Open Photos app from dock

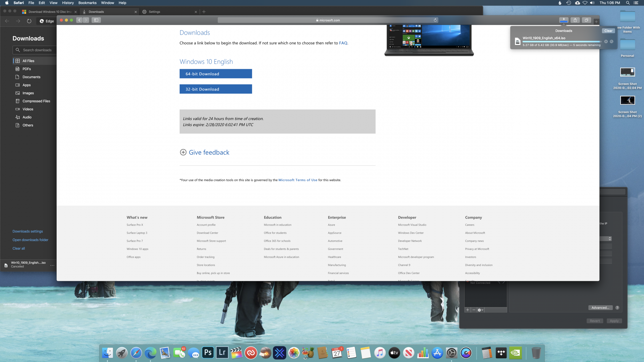294,353
